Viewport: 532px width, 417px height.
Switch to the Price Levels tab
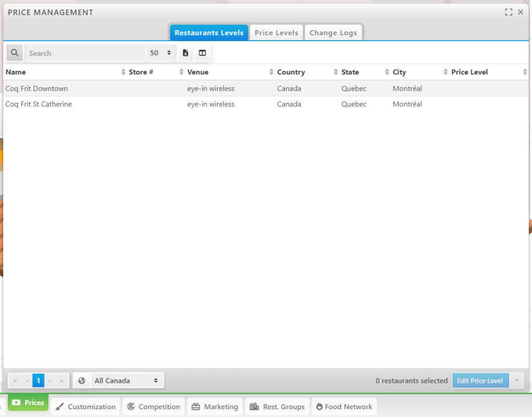coord(276,33)
